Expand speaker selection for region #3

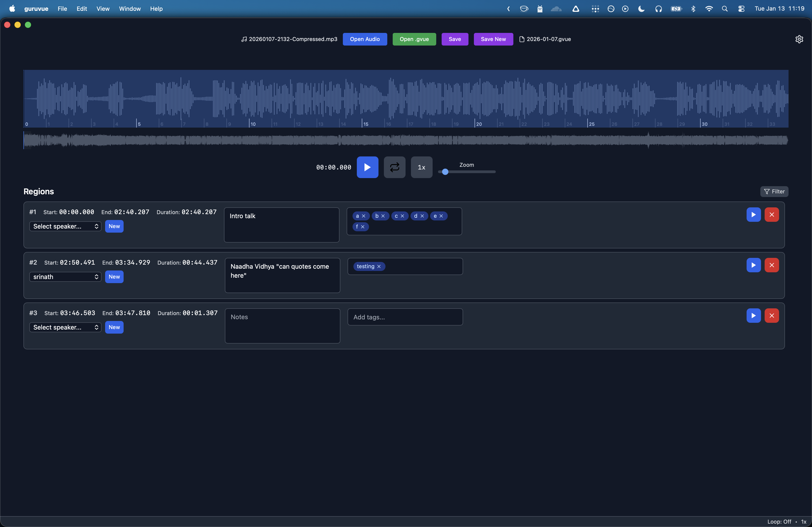click(65, 327)
